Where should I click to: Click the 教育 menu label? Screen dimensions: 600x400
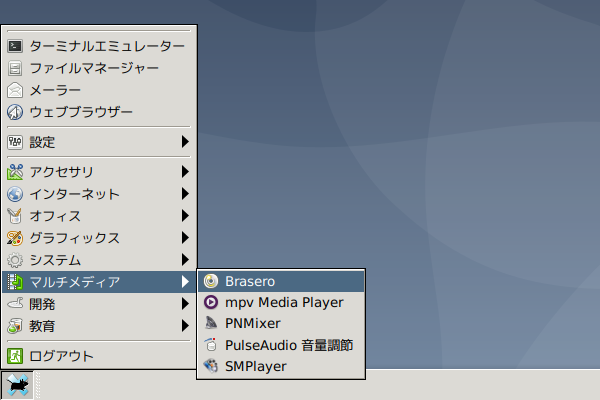[42, 326]
